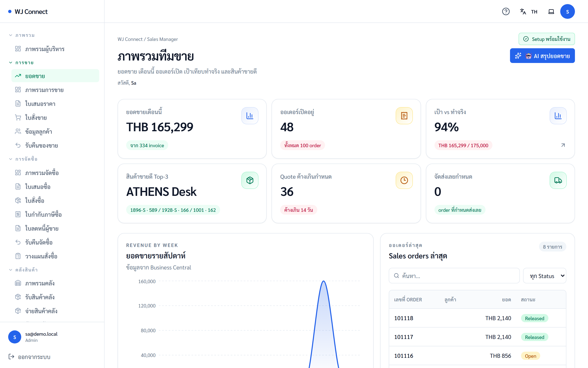The height and width of the screenshot is (368, 588).
Task: Switch language using the TH translate icon
Action: click(528, 11)
